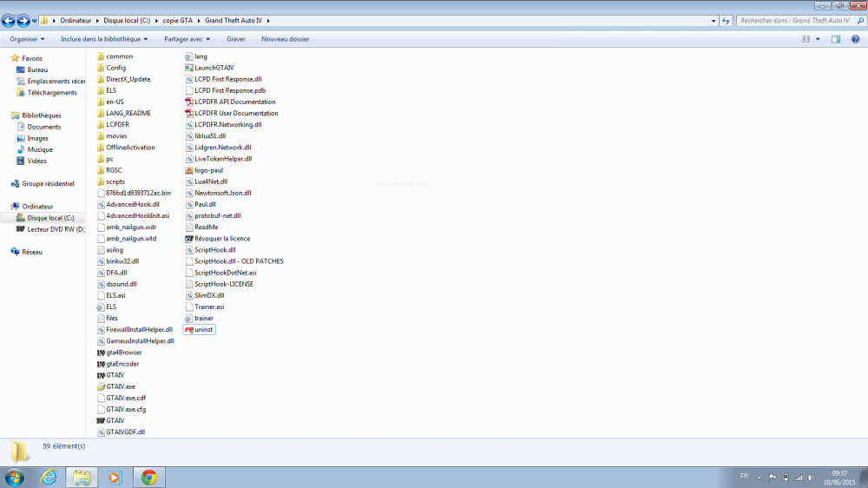Open the Partager avec menu

click(x=187, y=39)
